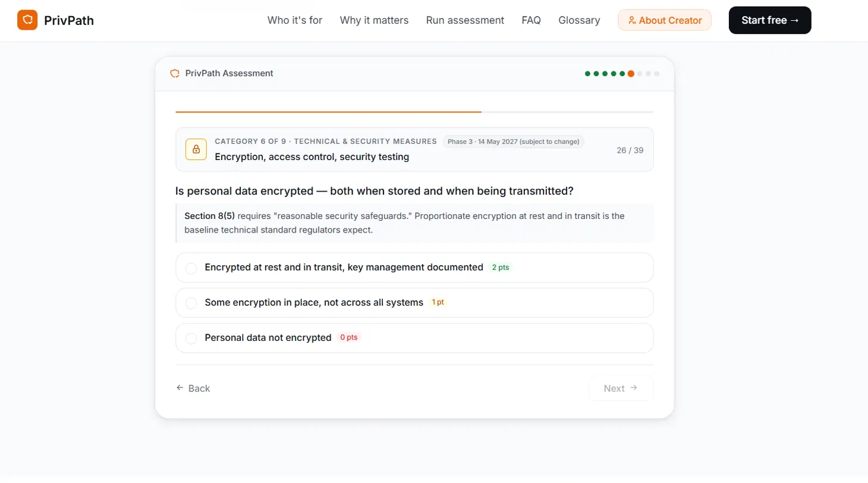
Task: Click the padlock category icon
Action: (x=196, y=149)
